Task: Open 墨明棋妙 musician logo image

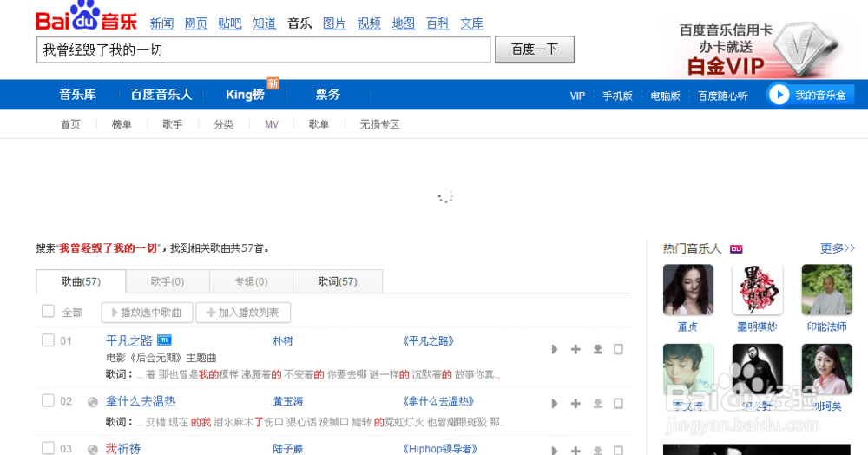Action: 757,289
